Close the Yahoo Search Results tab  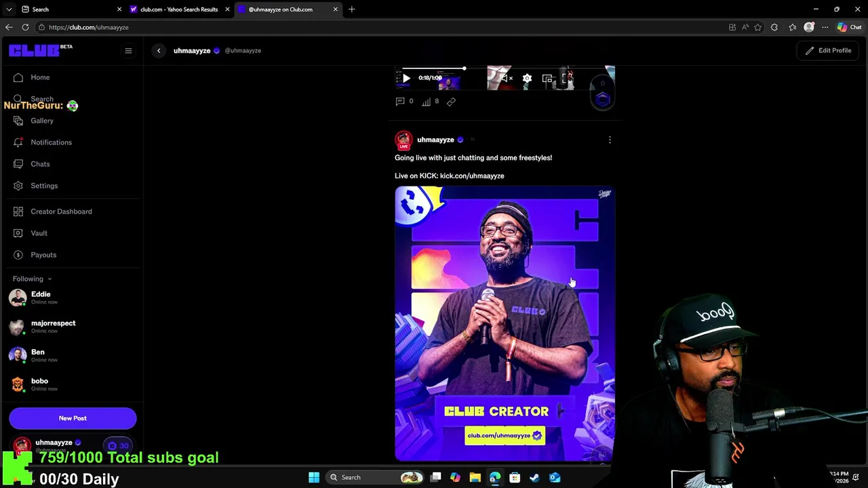point(227,9)
